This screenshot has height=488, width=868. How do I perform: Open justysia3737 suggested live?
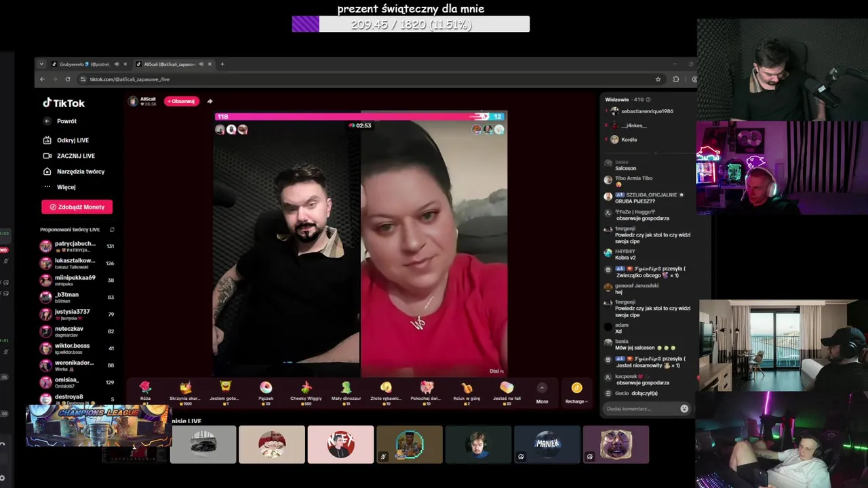(x=77, y=314)
